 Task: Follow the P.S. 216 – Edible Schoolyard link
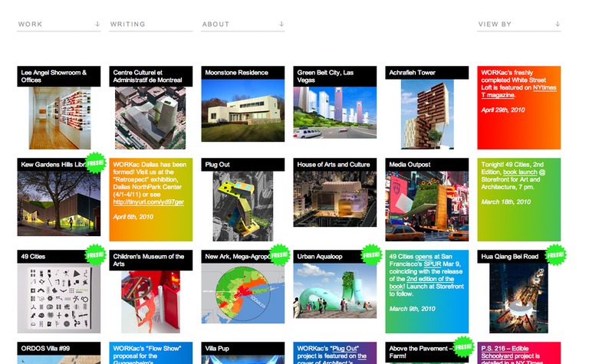(505, 352)
